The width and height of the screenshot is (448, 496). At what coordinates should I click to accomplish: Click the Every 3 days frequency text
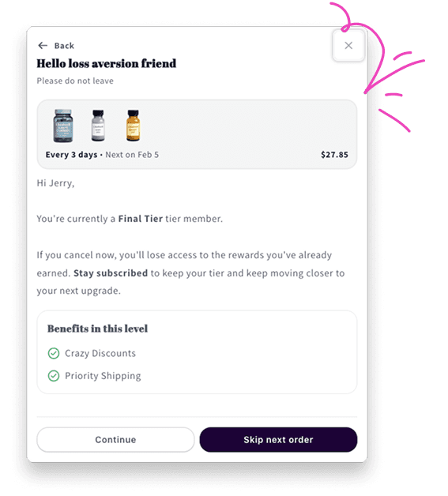(71, 155)
